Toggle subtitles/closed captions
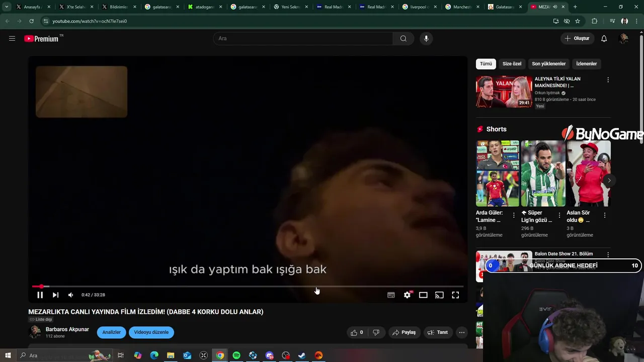The image size is (644, 362). coord(391,295)
